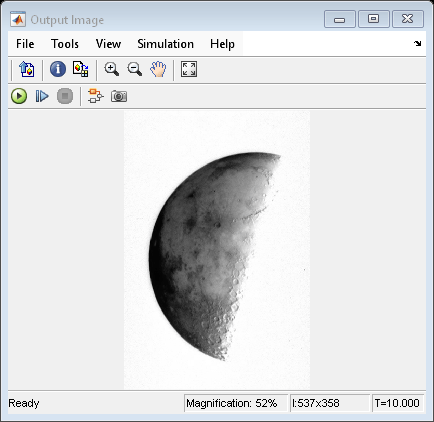
Task: Open the Video Information icon
Action: [x=58, y=69]
